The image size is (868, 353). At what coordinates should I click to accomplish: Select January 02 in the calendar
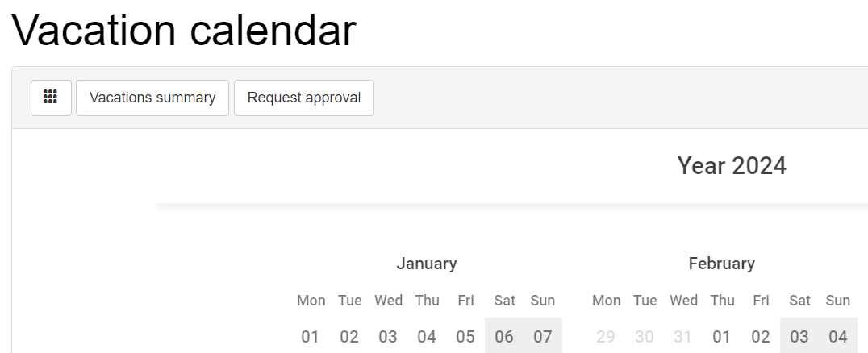pos(349,336)
